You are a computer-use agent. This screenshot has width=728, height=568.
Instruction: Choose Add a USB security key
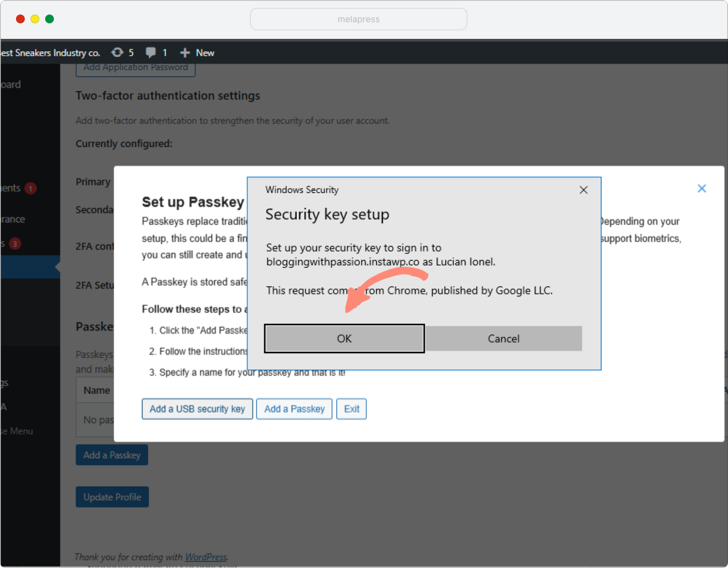(x=197, y=409)
